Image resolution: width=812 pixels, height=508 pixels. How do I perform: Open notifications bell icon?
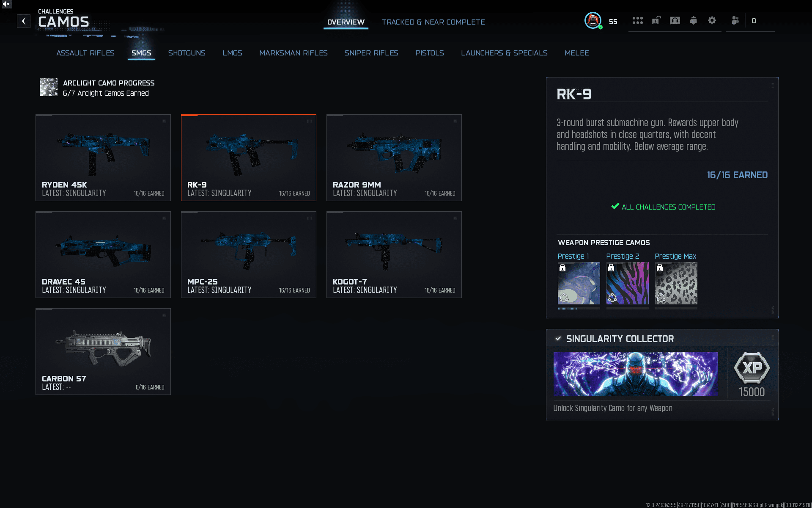(693, 20)
